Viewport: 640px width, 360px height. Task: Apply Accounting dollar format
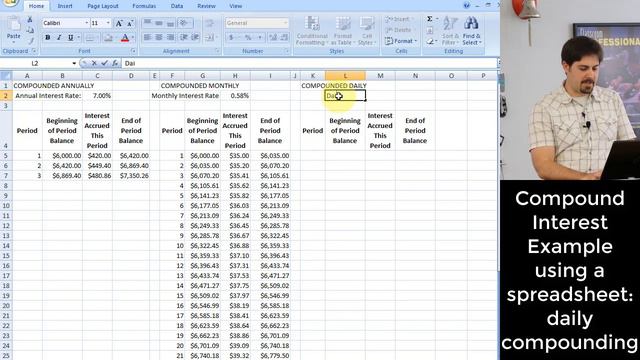[231, 38]
